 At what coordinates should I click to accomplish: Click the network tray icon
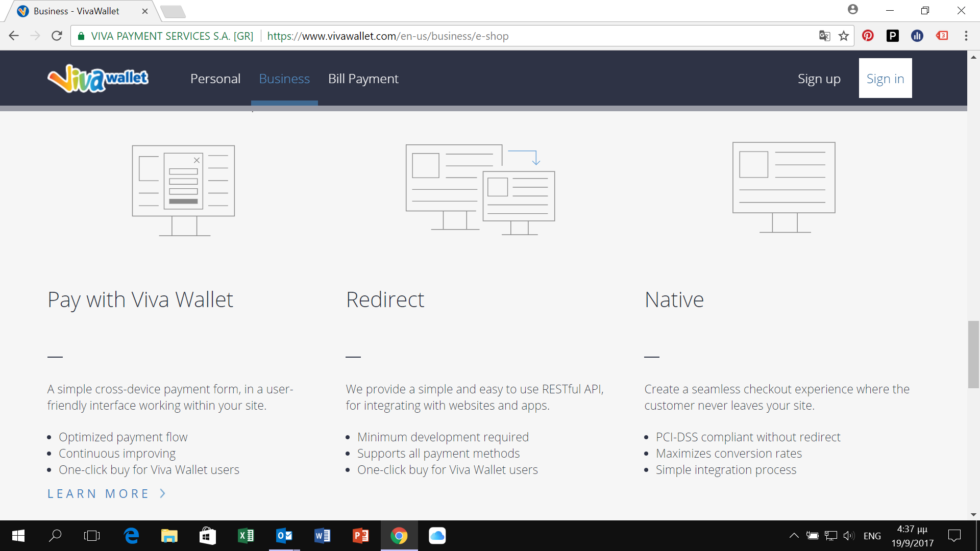(x=831, y=536)
